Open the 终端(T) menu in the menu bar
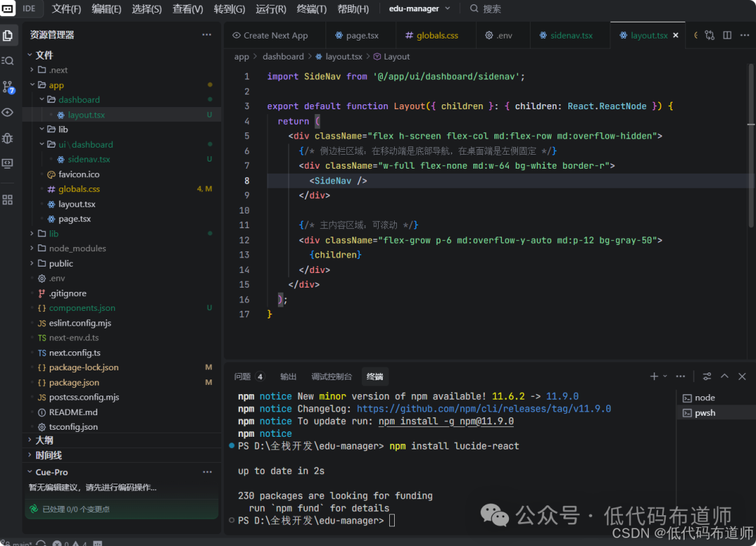Screen dimensions: 756x546 (311, 9)
